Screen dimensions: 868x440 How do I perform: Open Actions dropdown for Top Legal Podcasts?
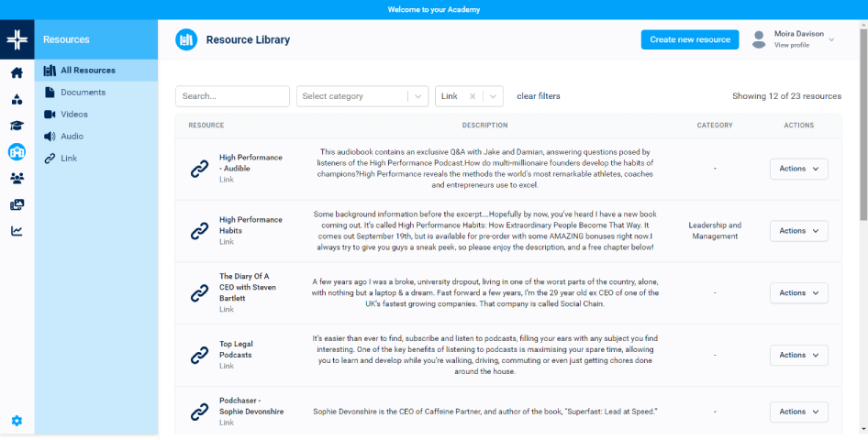798,355
